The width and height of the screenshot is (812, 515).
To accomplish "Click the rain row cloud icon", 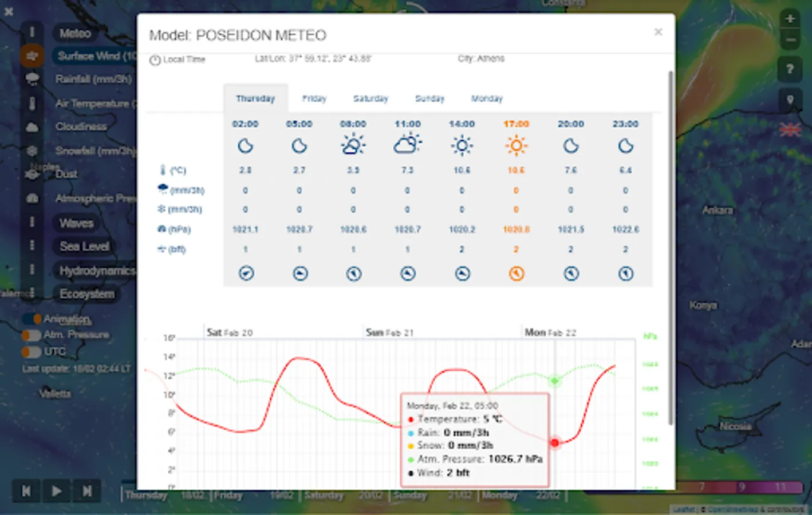I will pos(163,189).
